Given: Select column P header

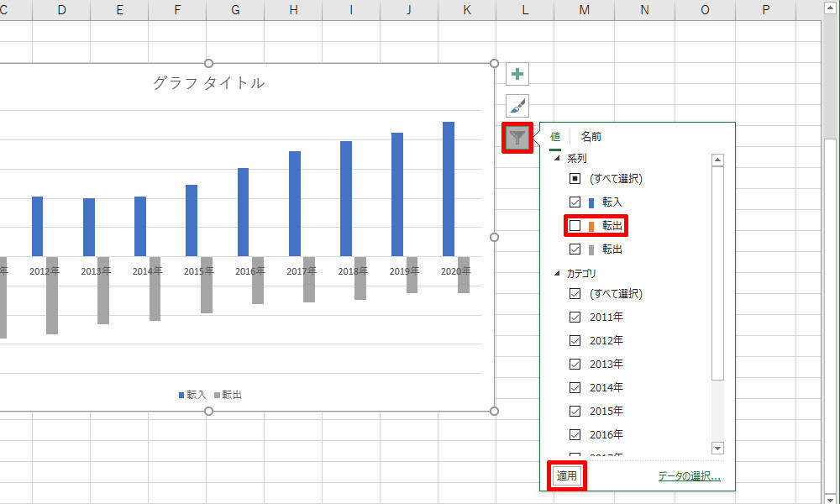Looking at the screenshot, I should click(x=765, y=9).
